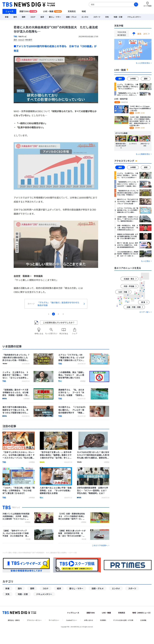
Task: Select the ニュース main tab
Action: 9,12
